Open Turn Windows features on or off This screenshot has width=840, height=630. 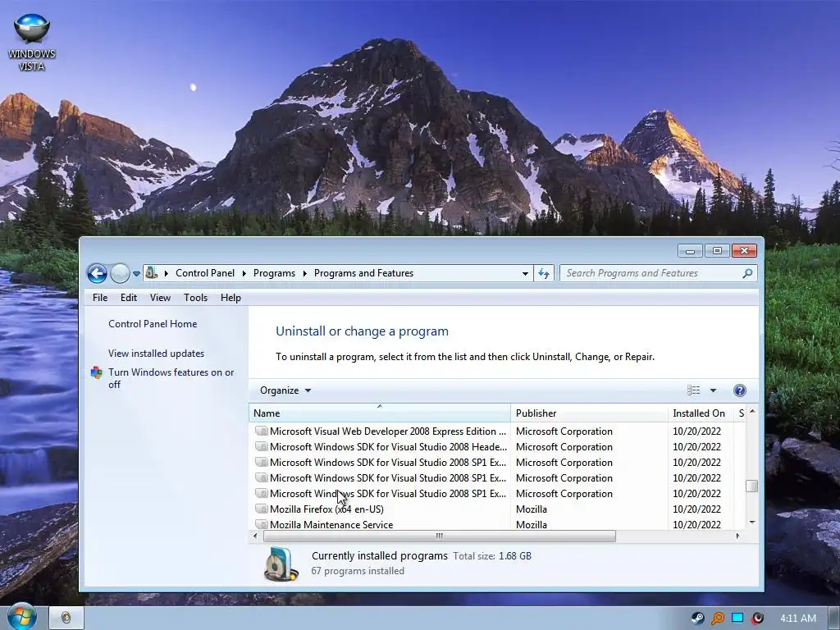click(x=171, y=378)
